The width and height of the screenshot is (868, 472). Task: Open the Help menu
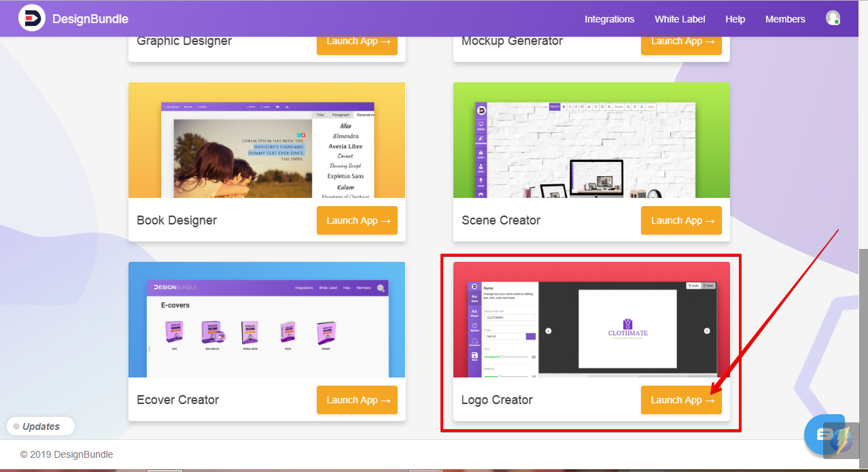(x=735, y=19)
